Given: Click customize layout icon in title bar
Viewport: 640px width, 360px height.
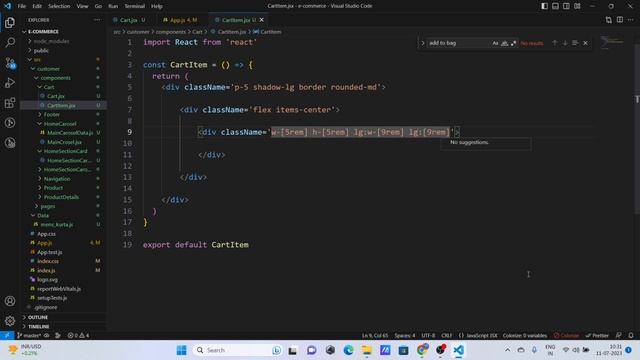Looking at the screenshot, I should point(577,6).
